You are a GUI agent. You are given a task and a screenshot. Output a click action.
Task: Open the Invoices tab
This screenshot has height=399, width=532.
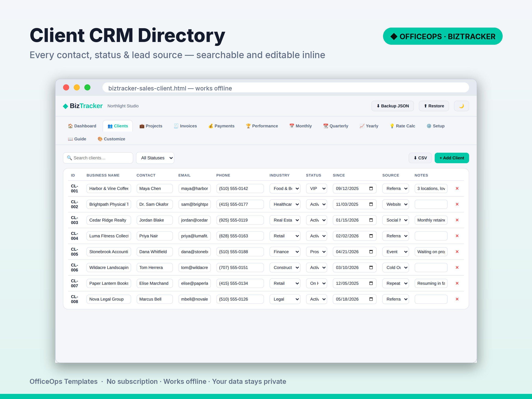(185, 126)
